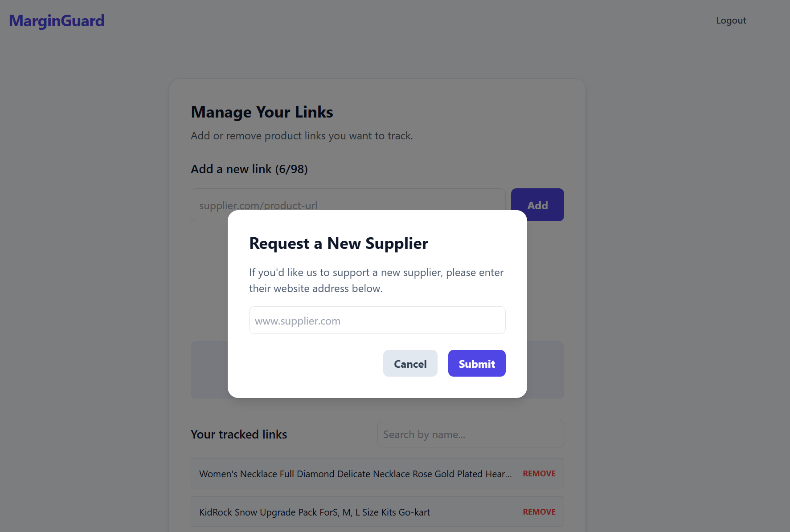Click the Your tracked links heading

(239, 434)
